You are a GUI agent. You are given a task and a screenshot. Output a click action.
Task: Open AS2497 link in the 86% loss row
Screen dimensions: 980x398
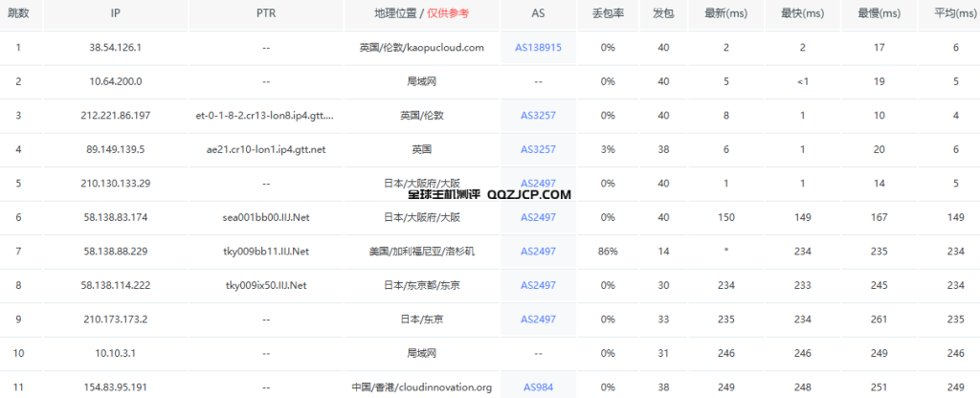538,252
